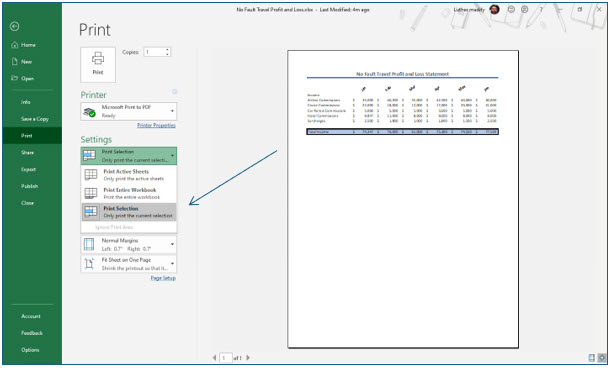Click the New document icon in sidebar
Screen dimensions: 610x368
(x=15, y=61)
